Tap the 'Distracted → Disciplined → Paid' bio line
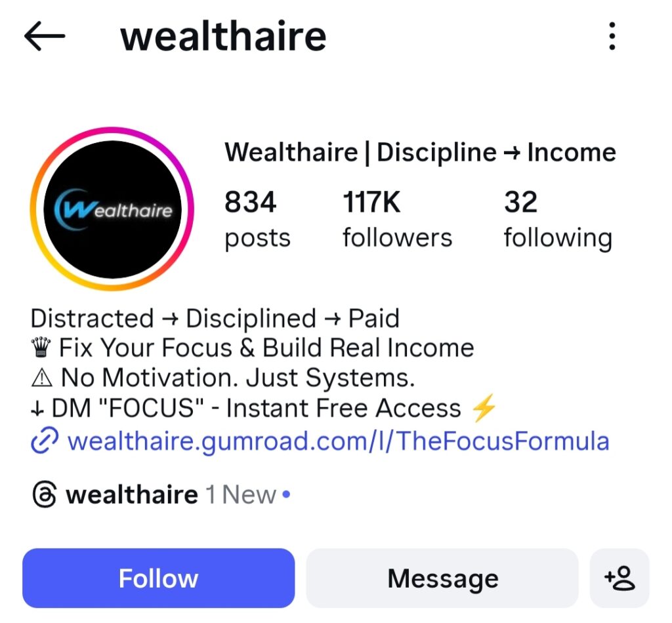This screenshot has width=672, height=623. tap(215, 319)
